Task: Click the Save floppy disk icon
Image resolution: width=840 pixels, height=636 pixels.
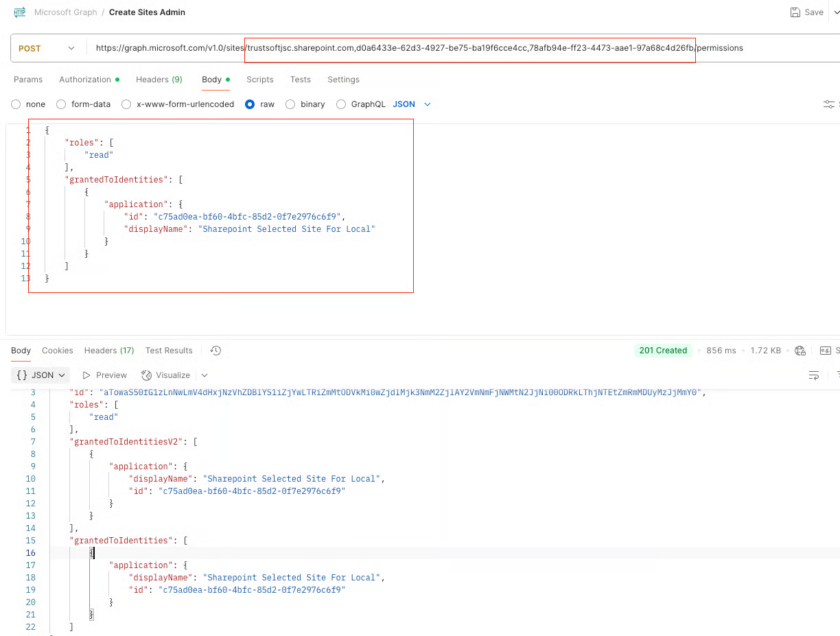Action: click(x=795, y=12)
